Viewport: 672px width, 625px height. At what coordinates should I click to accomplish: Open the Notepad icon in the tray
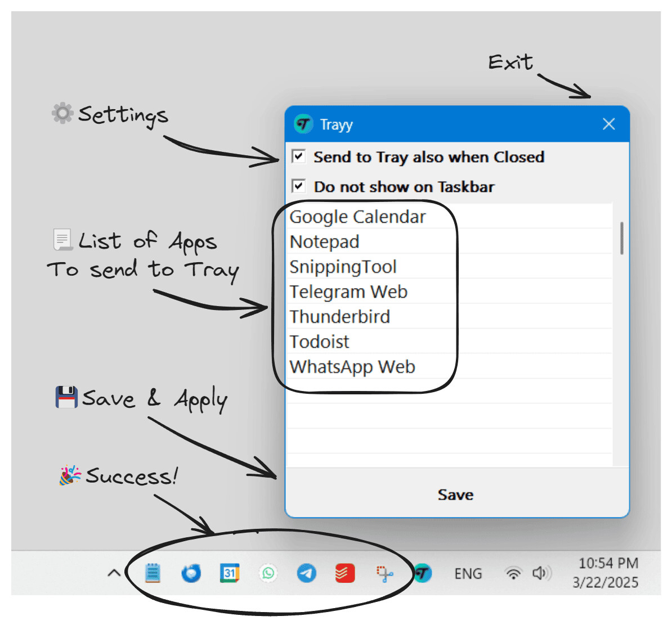153,573
